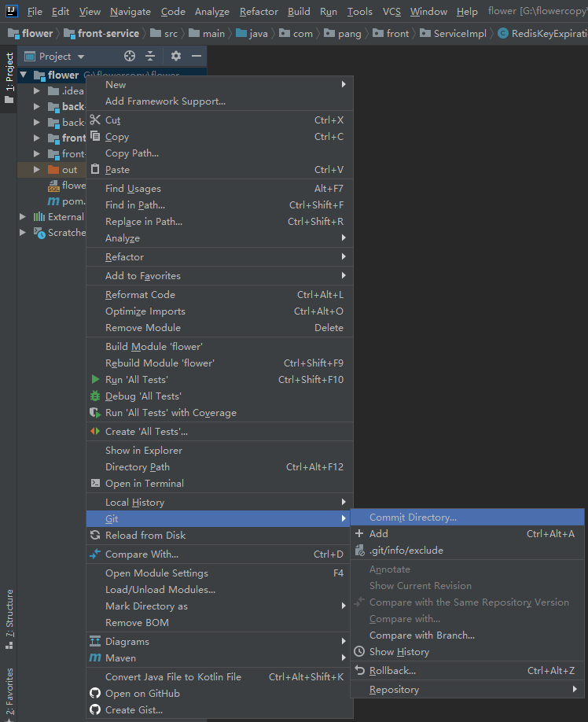
Task: Click the IntelliJ IDEA logo icon
Action: (12, 10)
